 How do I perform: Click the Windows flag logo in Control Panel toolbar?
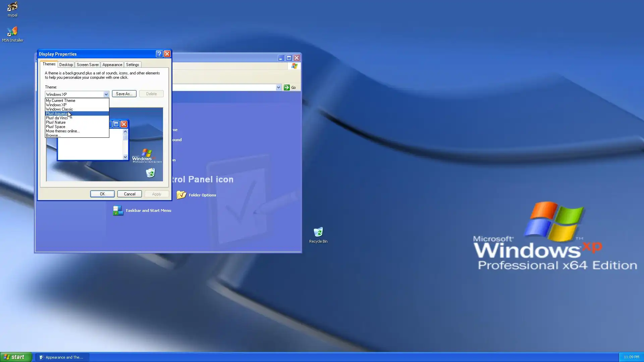coord(294,66)
